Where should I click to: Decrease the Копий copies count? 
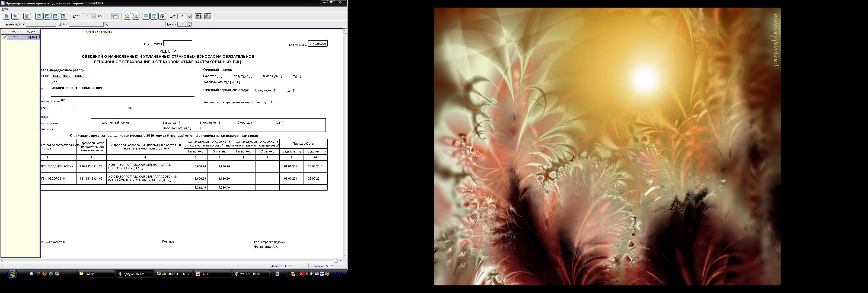[x=189, y=25]
